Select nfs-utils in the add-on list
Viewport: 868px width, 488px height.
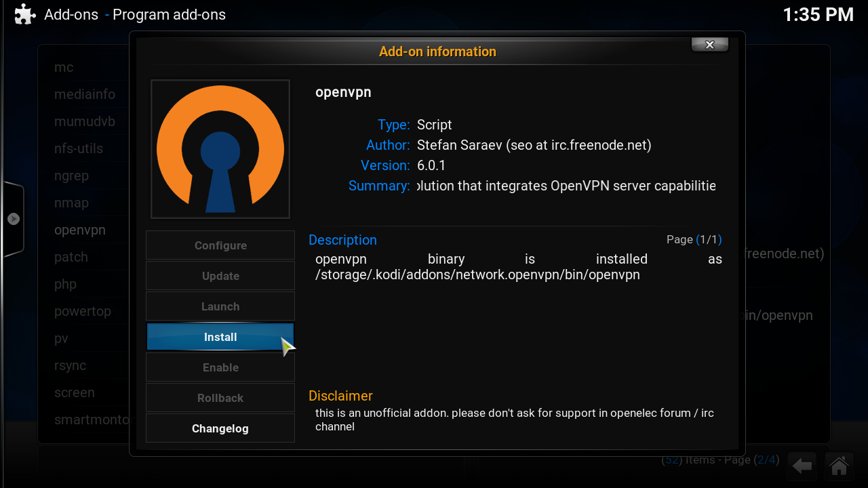tap(79, 148)
